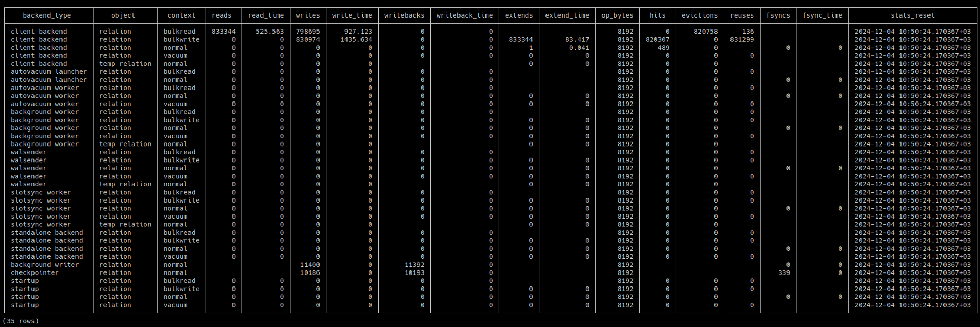This screenshot has width=980, height=327.
Task: Click the checkpointer writebacks value 10193
Action: pyautogui.click(x=414, y=273)
